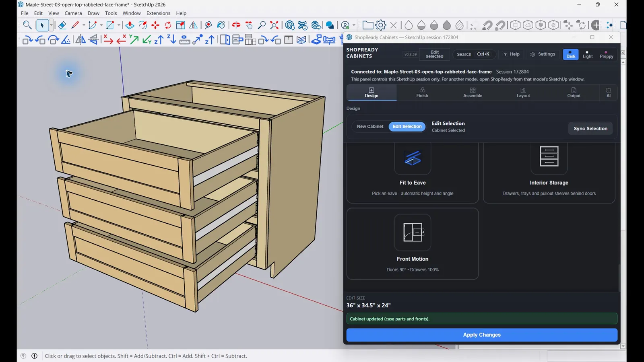The width and height of the screenshot is (644, 362).
Task: Choose the Zoom magnifier tool
Action: click(262, 25)
